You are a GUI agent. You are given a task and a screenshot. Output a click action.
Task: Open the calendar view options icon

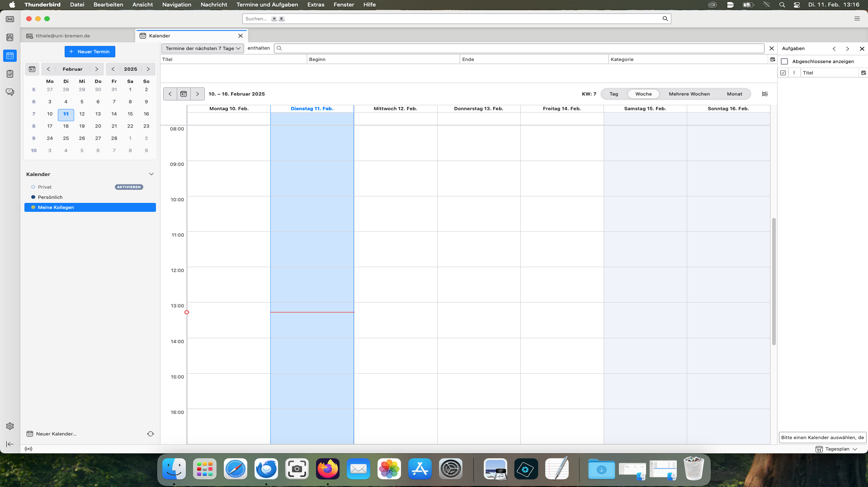pyautogui.click(x=764, y=94)
